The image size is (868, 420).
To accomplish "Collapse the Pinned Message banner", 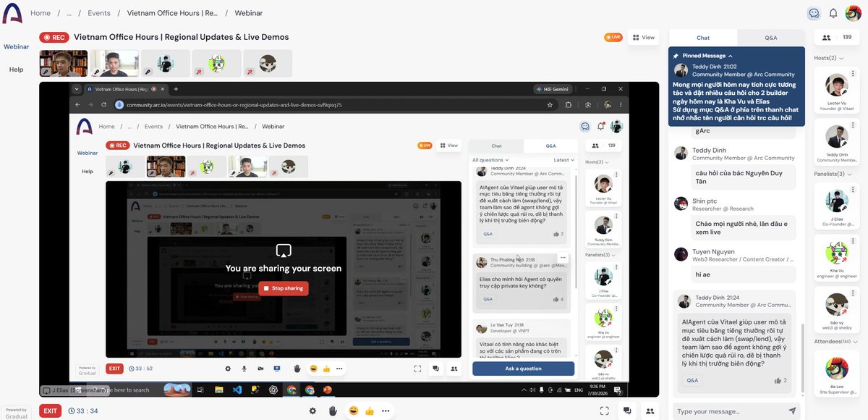I will point(731,56).
